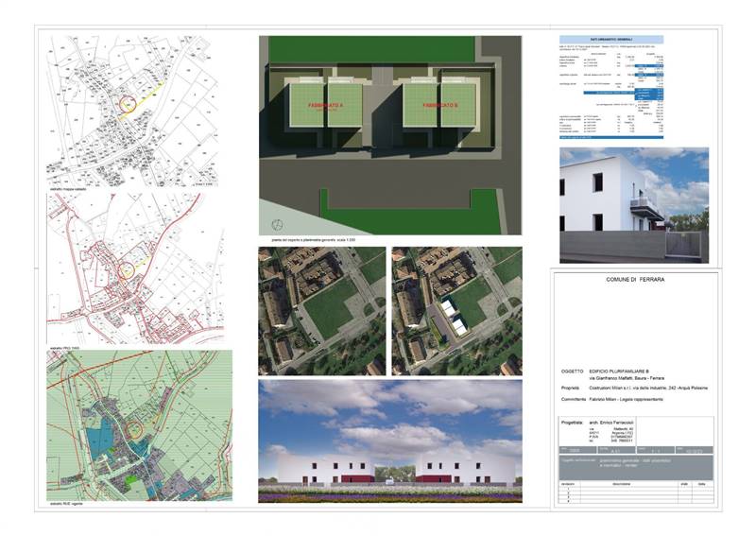This screenshot has height=536, width=756.
Task: Click the COMUNE DI FERRARA heading
Action: 634,281
